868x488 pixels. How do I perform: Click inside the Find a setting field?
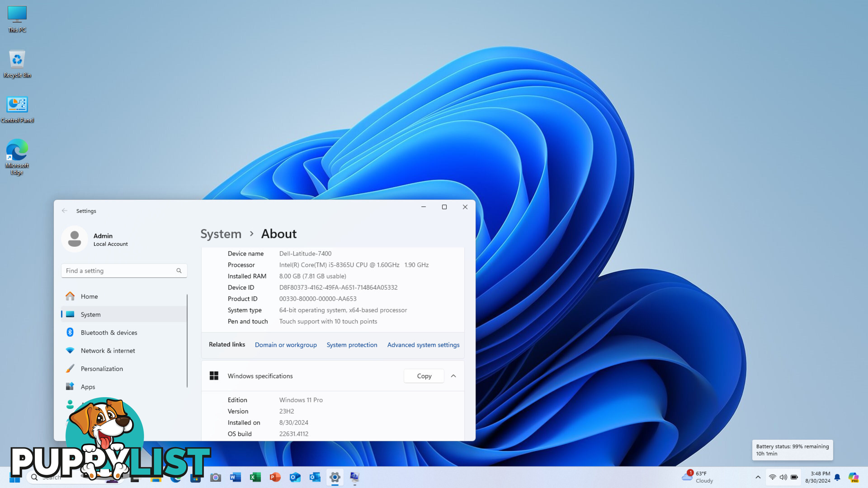pos(124,271)
